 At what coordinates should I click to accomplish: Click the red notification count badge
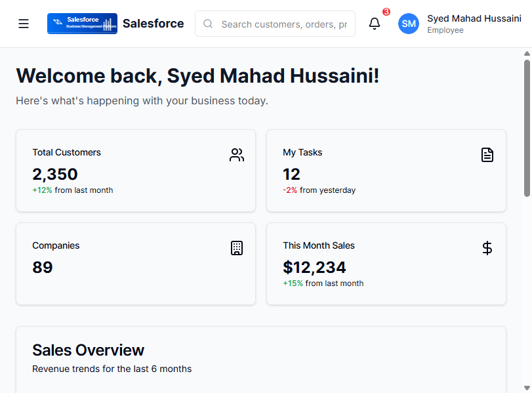click(x=386, y=12)
